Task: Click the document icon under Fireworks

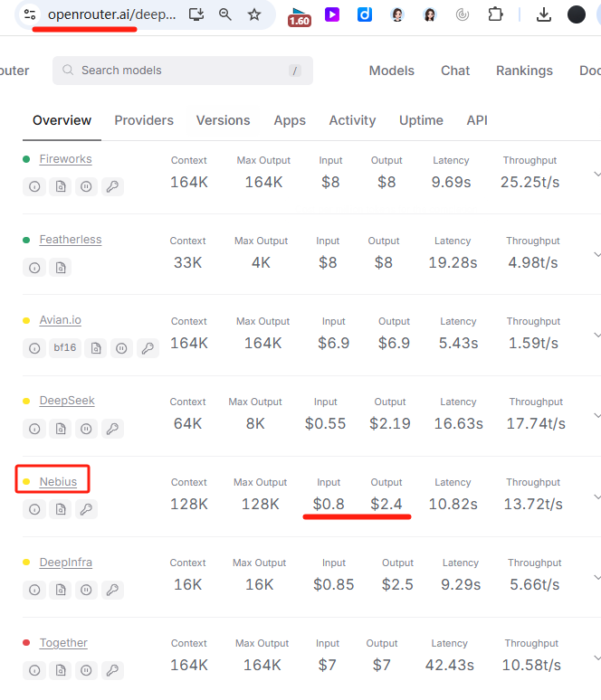Action: 61,186
